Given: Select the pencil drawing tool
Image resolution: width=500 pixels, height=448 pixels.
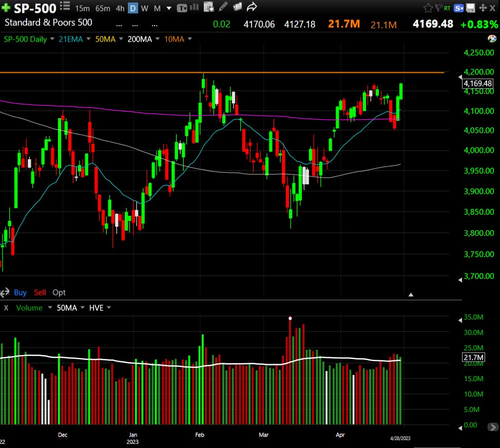Looking at the screenshot, I should tap(223, 7).
